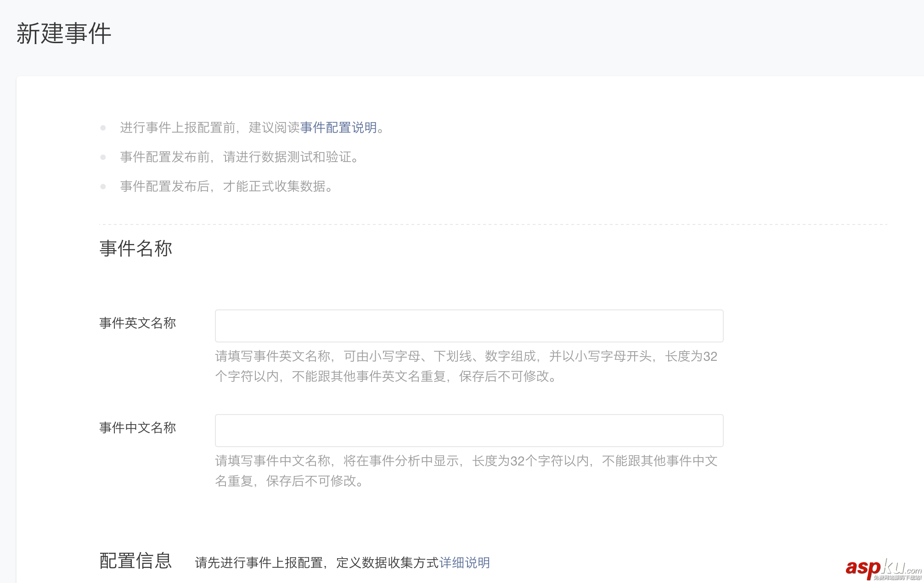Click the 事件英文名称 field label
This screenshot has width=924, height=583.
pos(137,323)
